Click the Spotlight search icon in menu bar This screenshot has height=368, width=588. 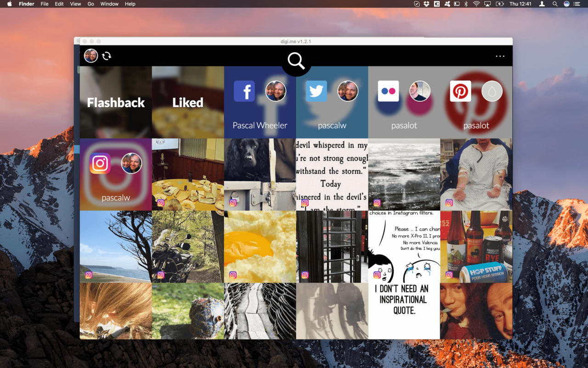(555, 4)
